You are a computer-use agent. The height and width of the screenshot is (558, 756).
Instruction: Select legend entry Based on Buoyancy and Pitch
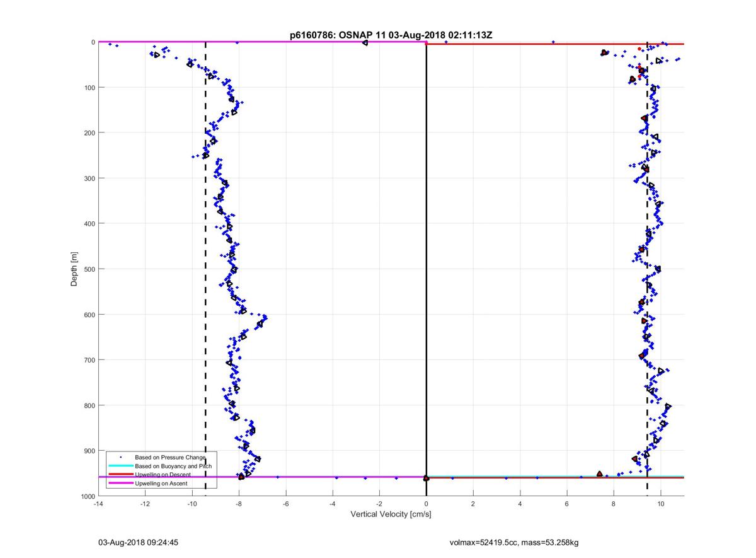174,465
